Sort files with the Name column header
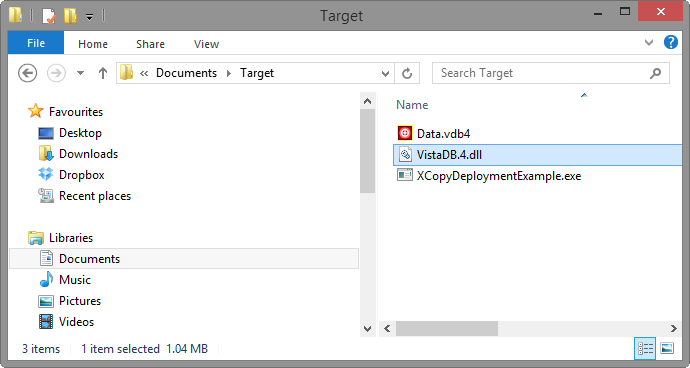Image resolution: width=690 pixels, height=368 pixels. coord(412,105)
